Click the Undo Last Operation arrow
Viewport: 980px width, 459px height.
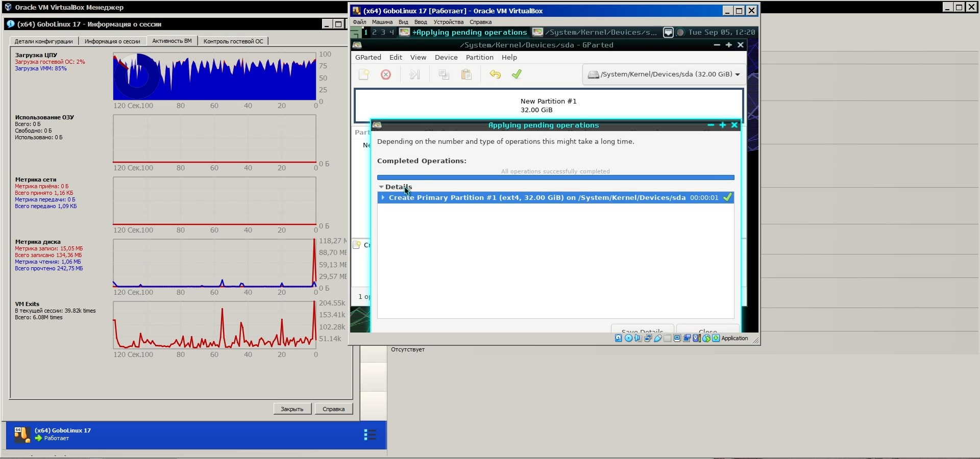click(495, 74)
